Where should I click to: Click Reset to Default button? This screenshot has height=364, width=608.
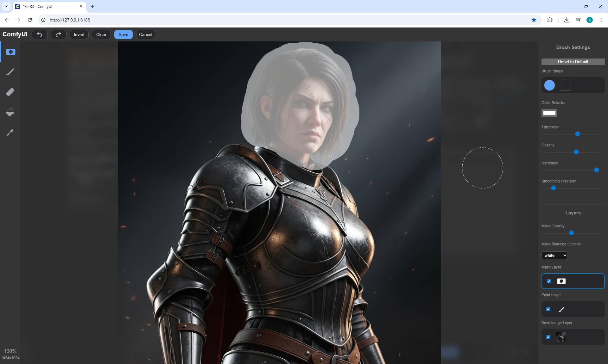[x=573, y=62]
